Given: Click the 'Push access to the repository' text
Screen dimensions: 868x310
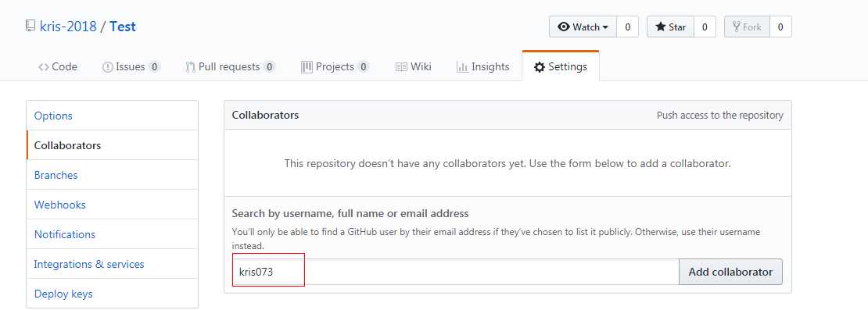Looking at the screenshot, I should click(719, 116).
